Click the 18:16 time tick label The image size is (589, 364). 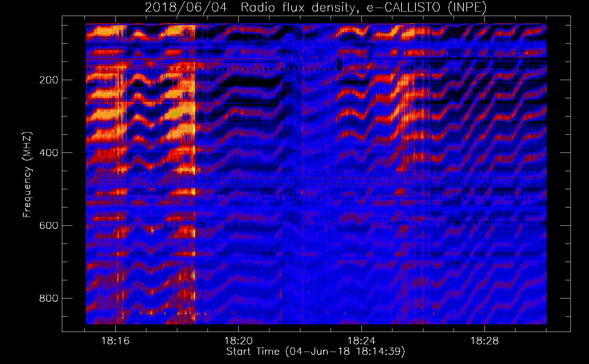(115, 341)
